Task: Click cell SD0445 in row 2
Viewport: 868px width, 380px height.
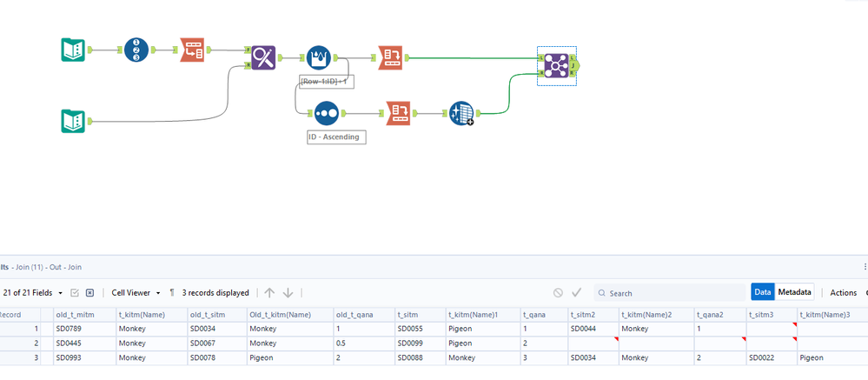Action: (84, 343)
